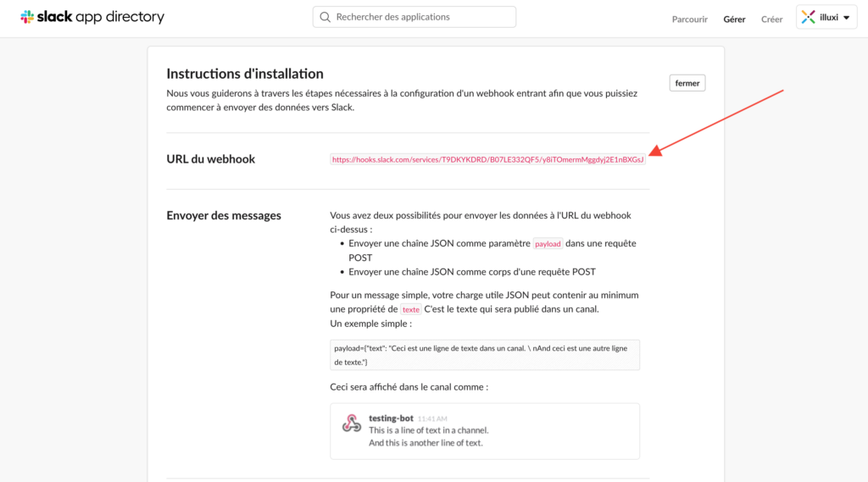Screen dimensions: 868x482
Task: Click the fermer button
Action: pos(687,83)
